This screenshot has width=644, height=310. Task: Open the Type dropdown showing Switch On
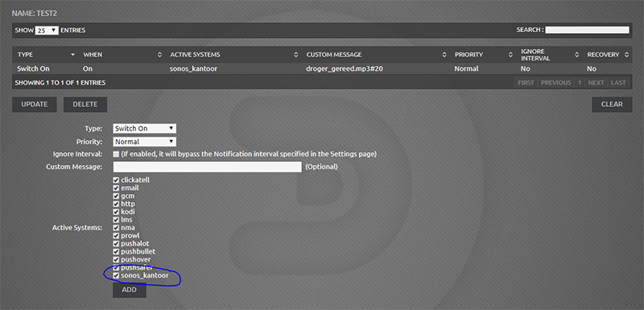point(145,129)
